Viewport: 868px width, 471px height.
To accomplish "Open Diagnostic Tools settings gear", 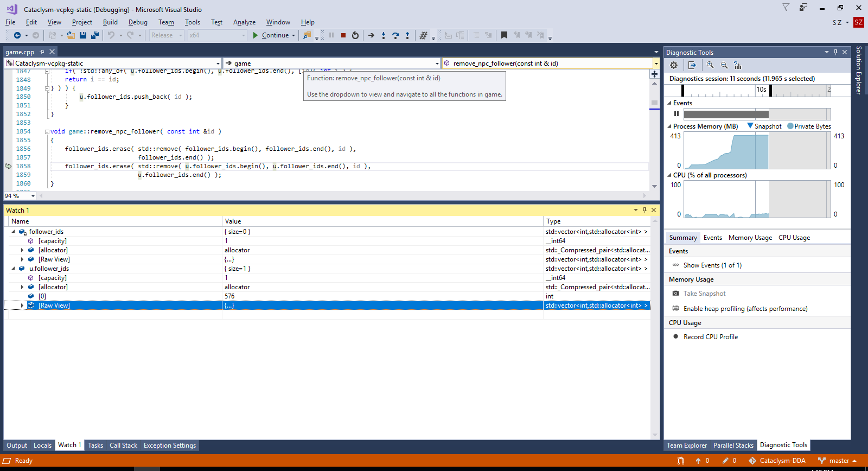I will coord(674,65).
